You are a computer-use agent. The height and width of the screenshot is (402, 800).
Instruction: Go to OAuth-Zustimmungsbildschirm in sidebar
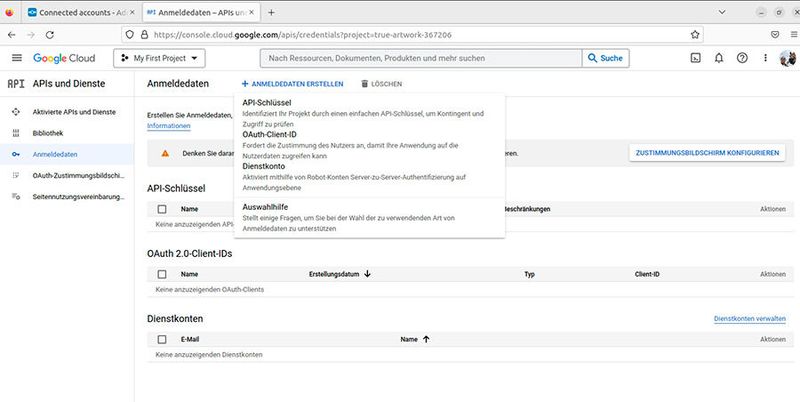(x=79, y=175)
